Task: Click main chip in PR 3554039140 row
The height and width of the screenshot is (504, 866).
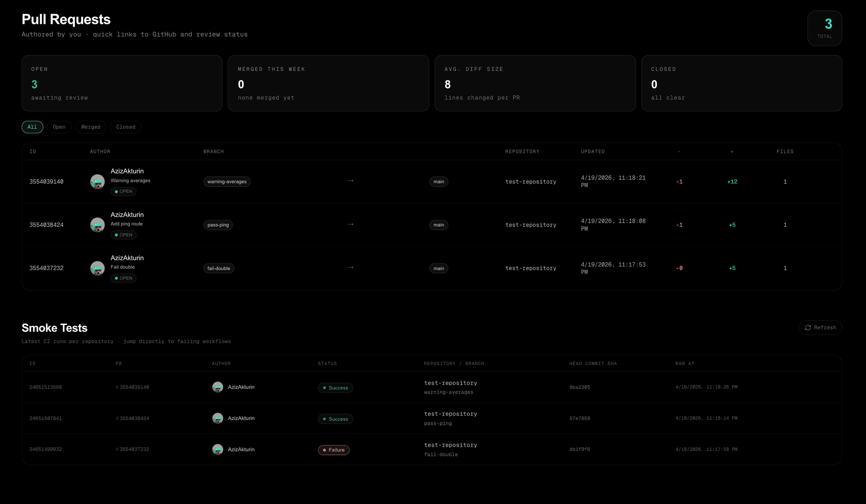Action: tap(439, 182)
